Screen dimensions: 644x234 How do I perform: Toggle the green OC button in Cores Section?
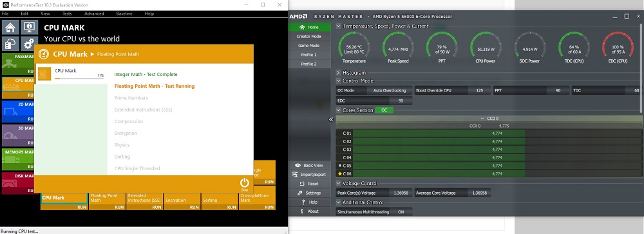pyautogui.click(x=384, y=110)
